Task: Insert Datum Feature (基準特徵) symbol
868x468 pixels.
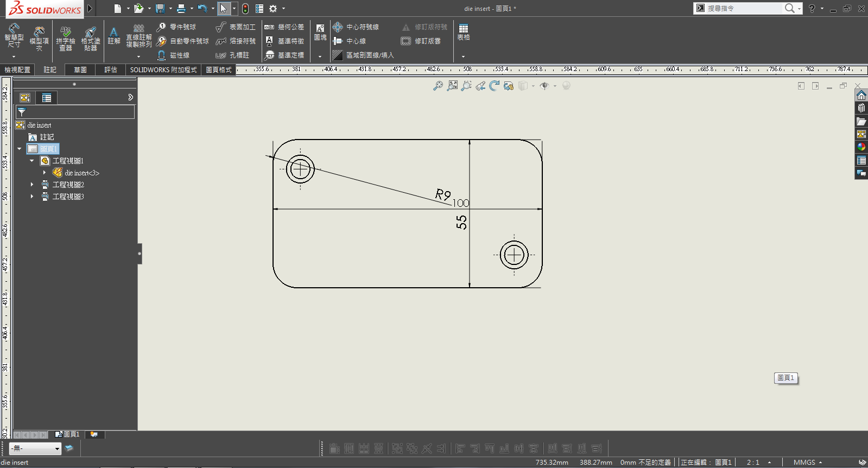Action: 284,41
